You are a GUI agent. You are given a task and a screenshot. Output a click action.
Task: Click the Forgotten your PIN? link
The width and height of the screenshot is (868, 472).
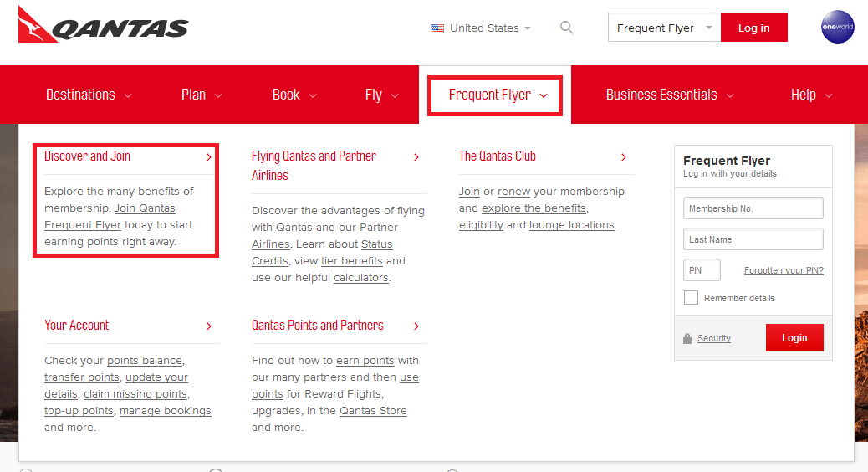pyautogui.click(x=784, y=270)
